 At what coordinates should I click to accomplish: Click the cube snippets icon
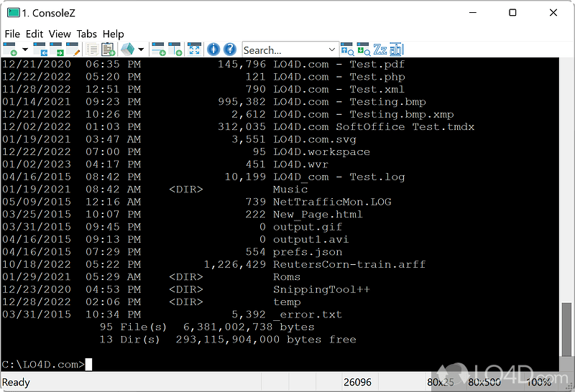point(128,50)
